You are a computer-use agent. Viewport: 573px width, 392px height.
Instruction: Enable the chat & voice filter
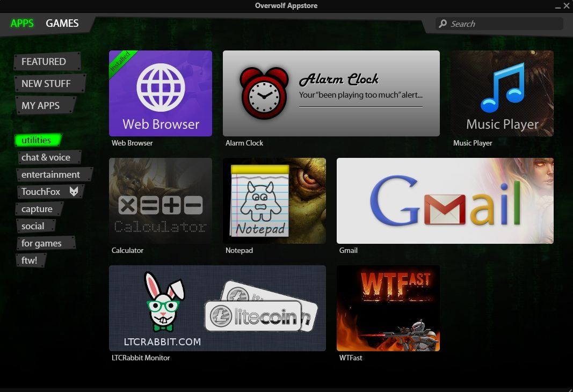click(x=46, y=157)
